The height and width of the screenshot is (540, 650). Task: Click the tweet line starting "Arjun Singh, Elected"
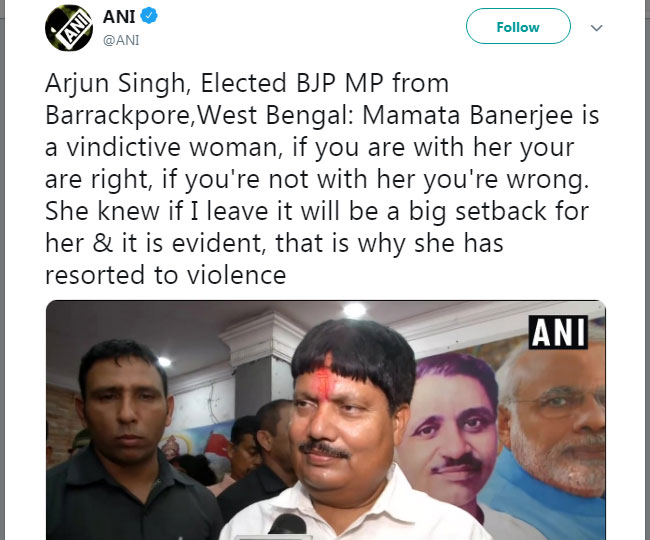point(247,83)
